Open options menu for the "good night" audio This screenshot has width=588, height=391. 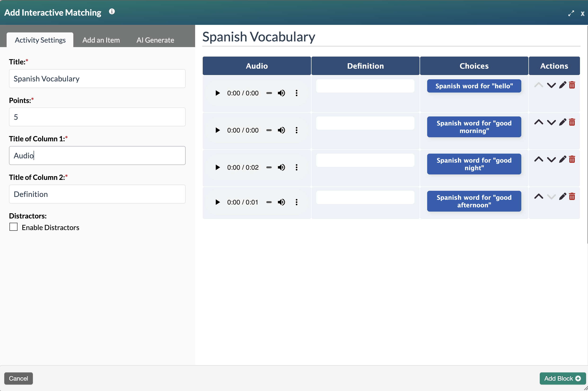(x=297, y=167)
